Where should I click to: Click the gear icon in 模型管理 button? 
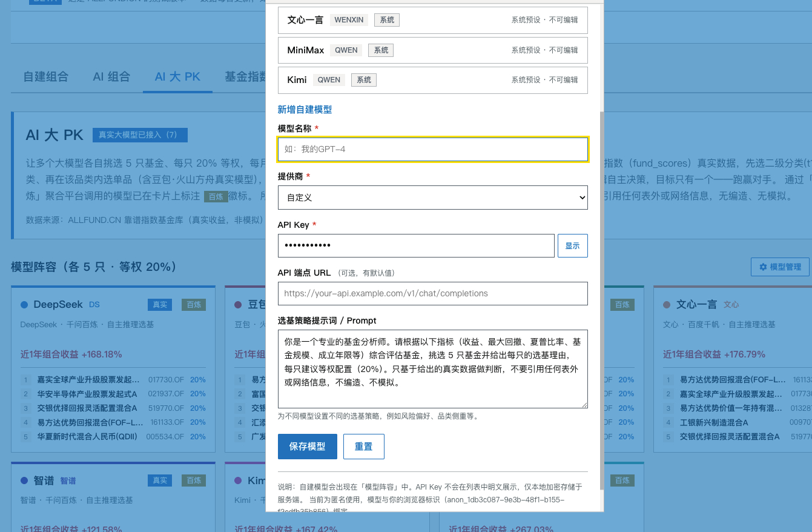pyautogui.click(x=763, y=267)
